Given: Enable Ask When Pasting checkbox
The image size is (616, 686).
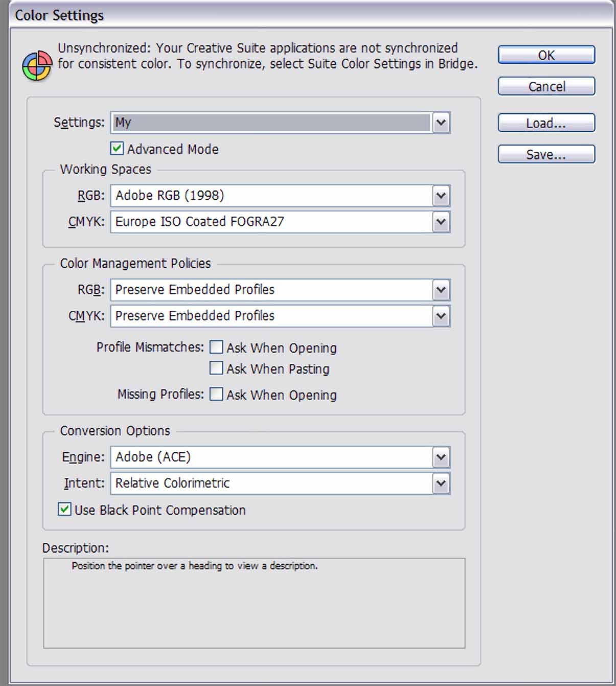Looking at the screenshot, I should 216,369.
